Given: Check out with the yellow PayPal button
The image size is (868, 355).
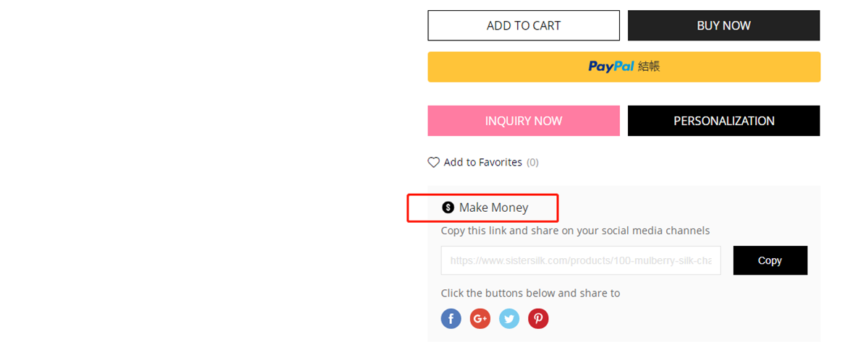Looking at the screenshot, I should click(624, 67).
